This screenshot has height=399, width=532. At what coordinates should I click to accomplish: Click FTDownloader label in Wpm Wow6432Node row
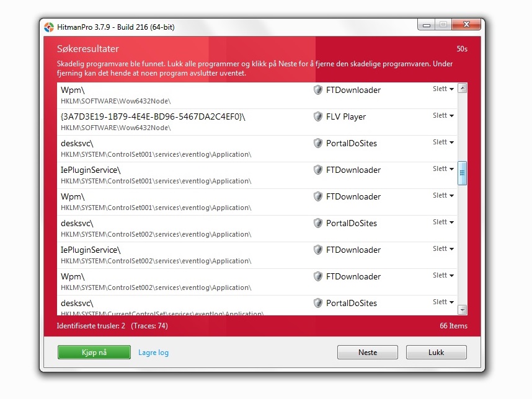click(353, 90)
